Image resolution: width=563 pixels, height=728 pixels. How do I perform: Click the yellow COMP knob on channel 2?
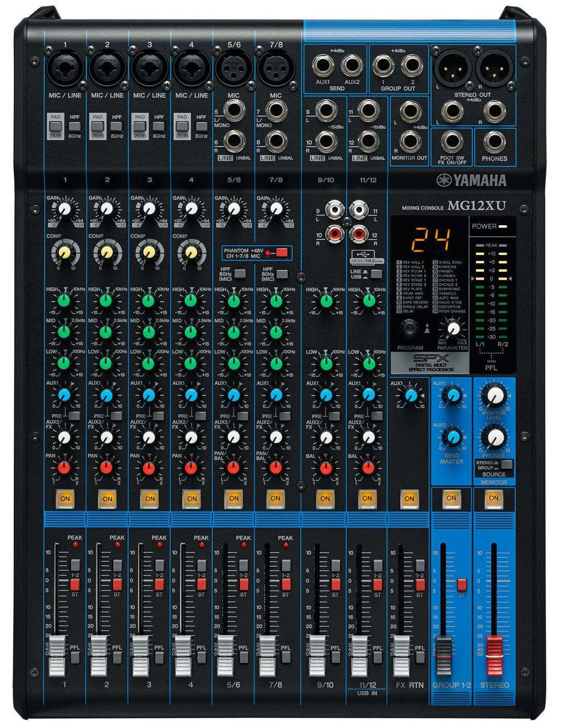point(106,252)
